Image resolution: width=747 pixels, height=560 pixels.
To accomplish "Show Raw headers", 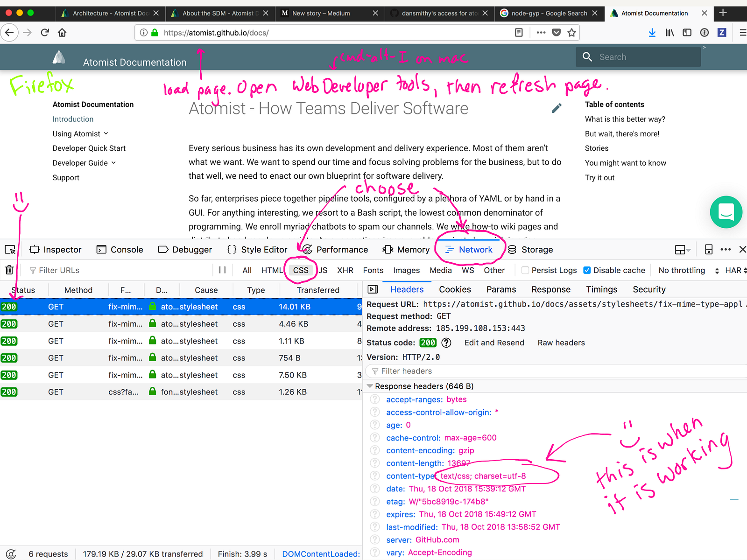I will tap(561, 343).
